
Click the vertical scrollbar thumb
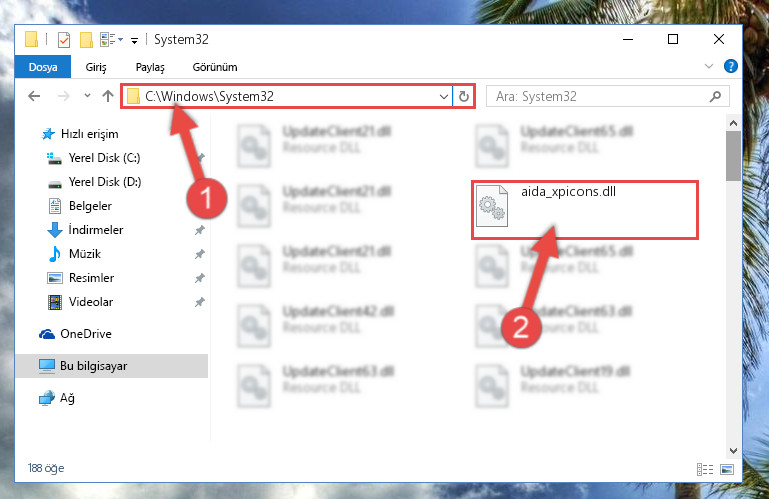(733, 156)
